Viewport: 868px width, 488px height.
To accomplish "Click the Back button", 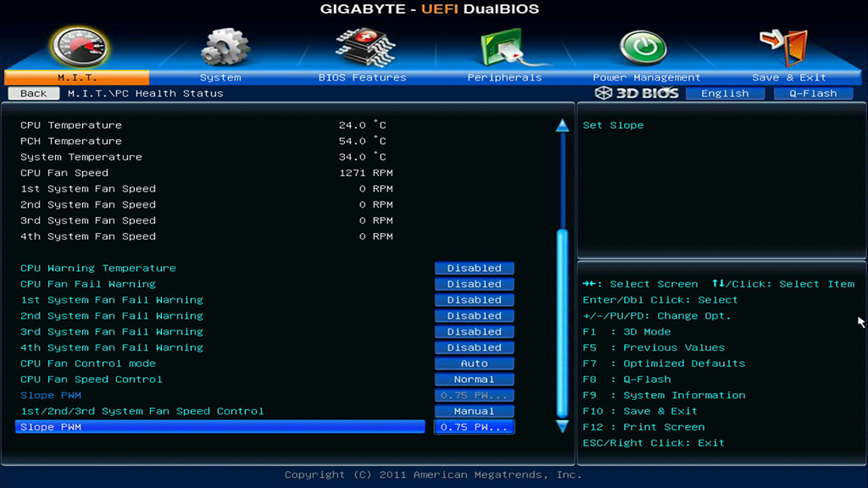I will [x=34, y=93].
